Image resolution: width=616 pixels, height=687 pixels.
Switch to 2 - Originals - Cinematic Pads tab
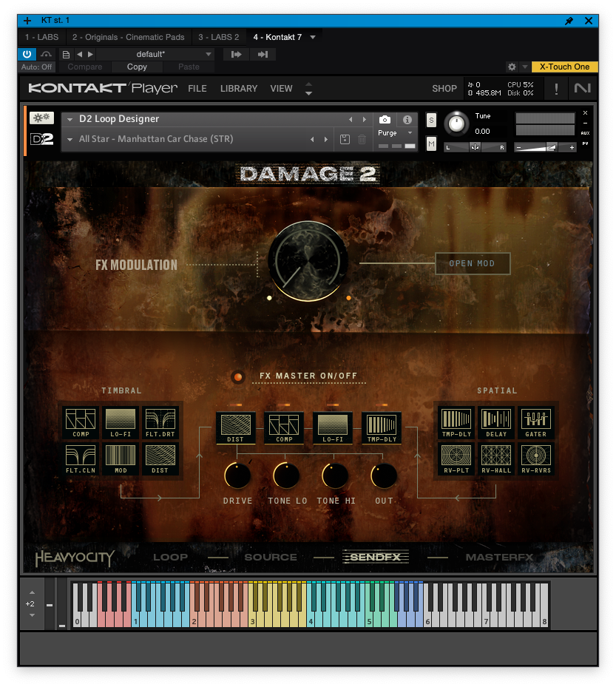pos(129,37)
